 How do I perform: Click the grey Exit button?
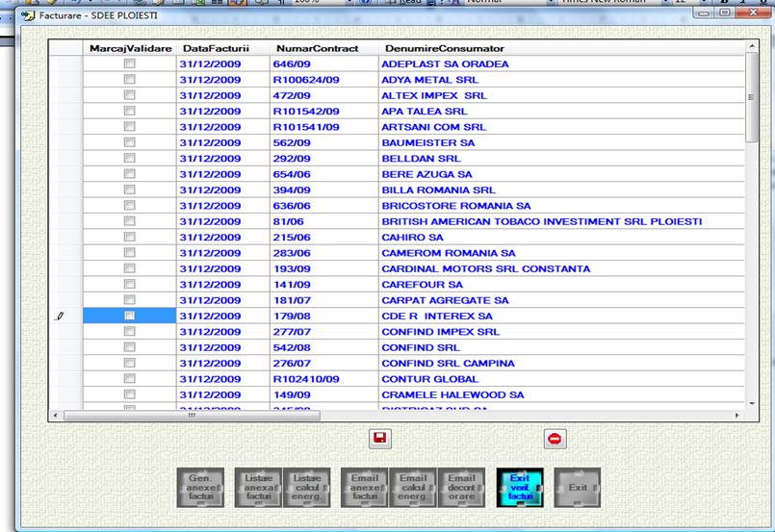[x=578, y=488]
